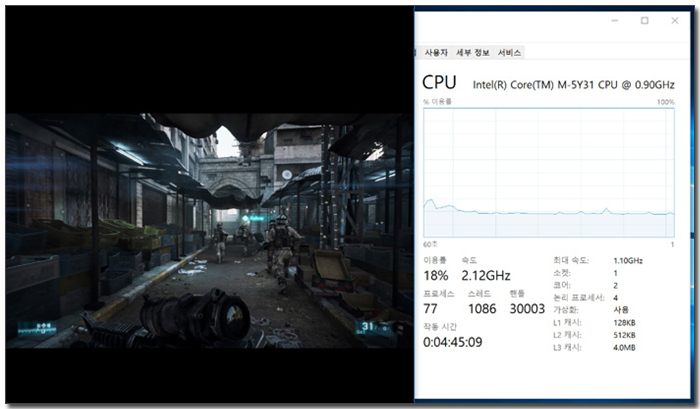Click the 18% utilization value
The image size is (700, 409).
coord(436,275)
